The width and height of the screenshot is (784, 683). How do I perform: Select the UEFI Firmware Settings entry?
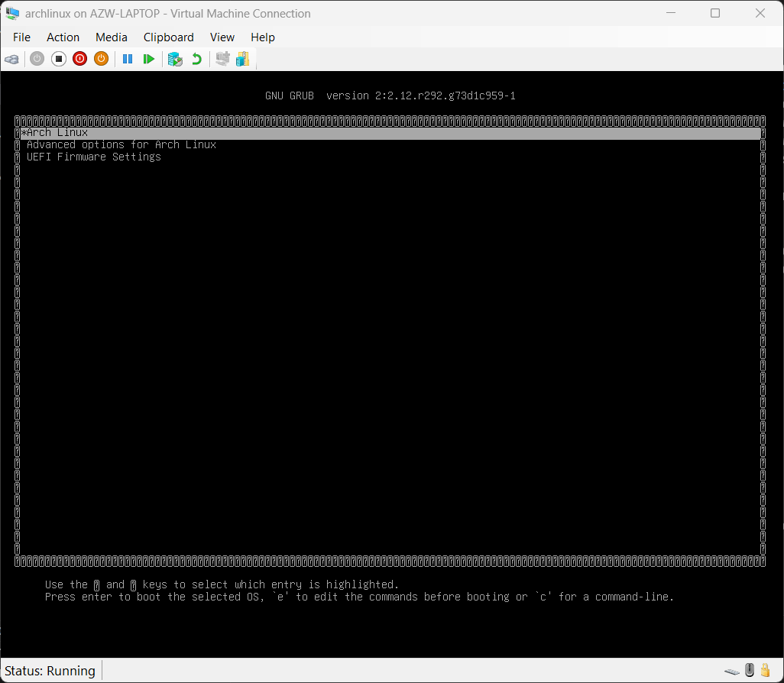(92, 157)
